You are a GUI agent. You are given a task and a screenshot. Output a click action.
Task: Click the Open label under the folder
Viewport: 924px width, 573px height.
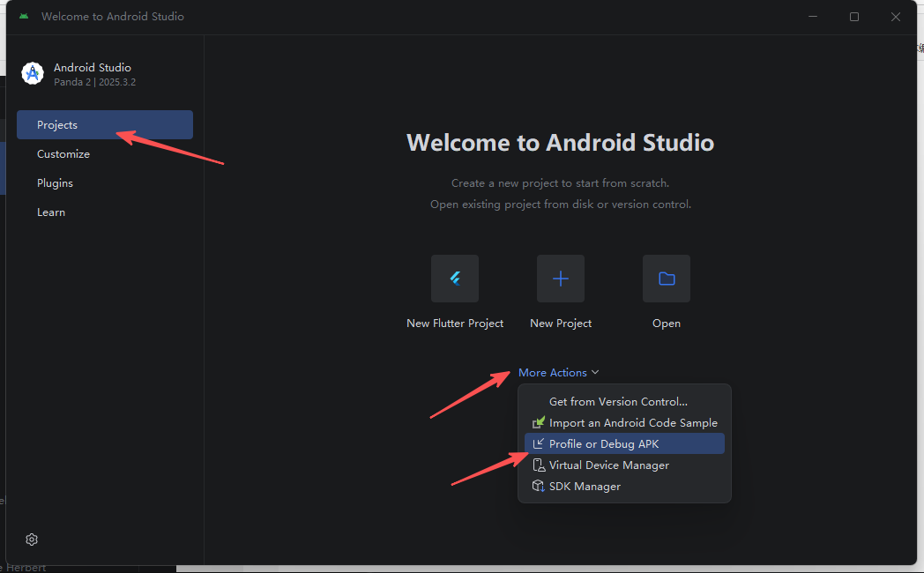click(x=667, y=324)
